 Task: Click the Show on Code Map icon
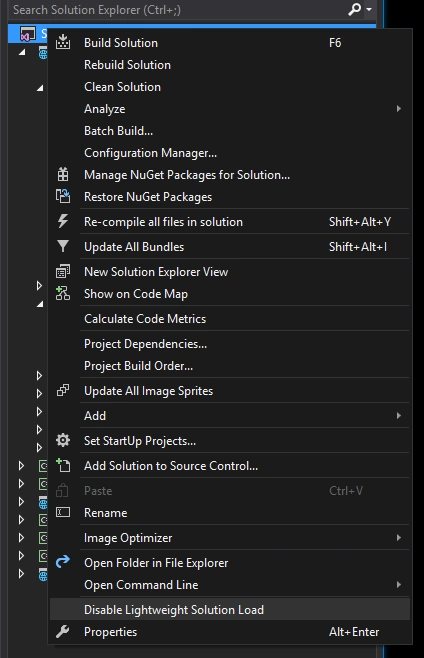click(63, 293)
